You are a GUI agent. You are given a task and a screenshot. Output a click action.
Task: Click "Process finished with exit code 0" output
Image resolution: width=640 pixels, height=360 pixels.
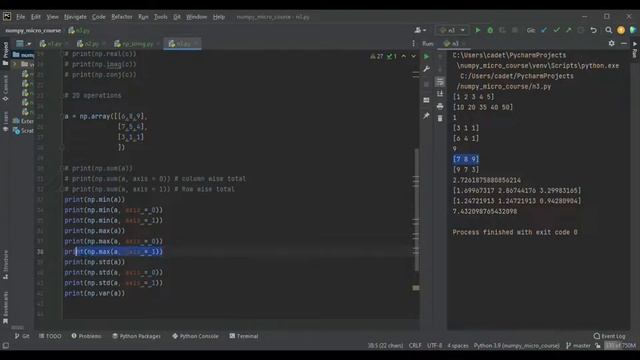point(515,232)
